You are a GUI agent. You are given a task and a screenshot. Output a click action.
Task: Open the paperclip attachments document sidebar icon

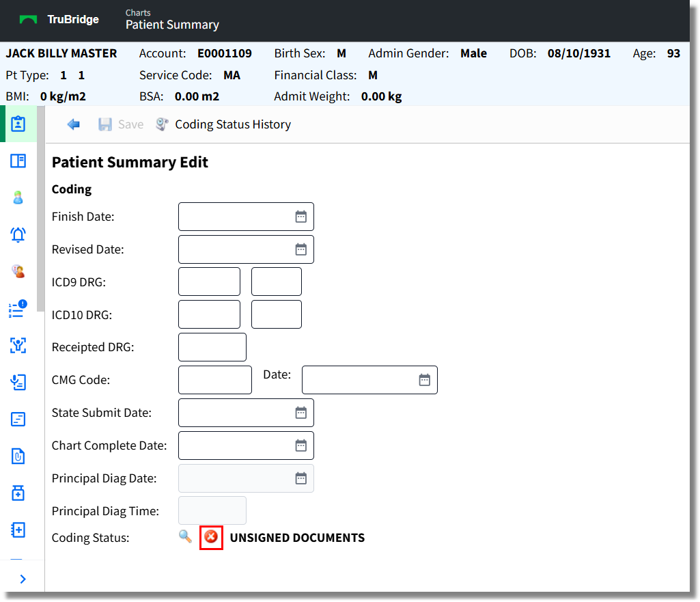click(x=18, y=456)
